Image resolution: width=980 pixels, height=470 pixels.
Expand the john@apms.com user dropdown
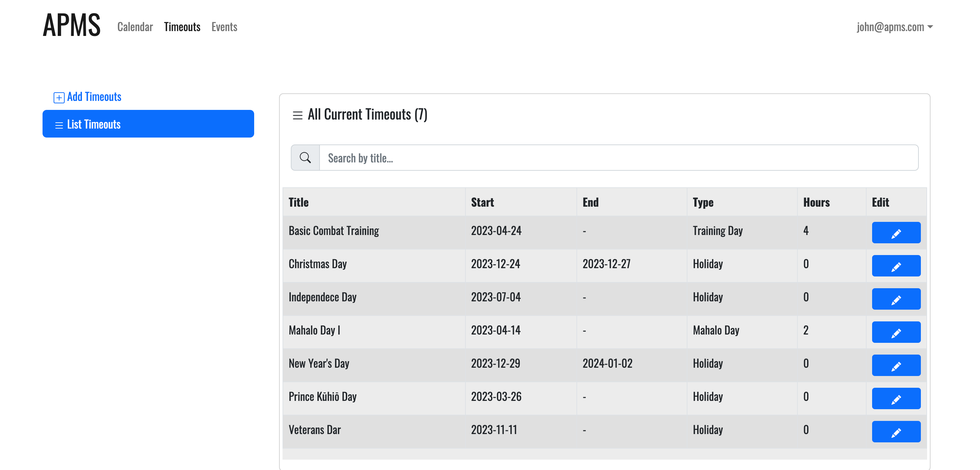tap(894, 27)
